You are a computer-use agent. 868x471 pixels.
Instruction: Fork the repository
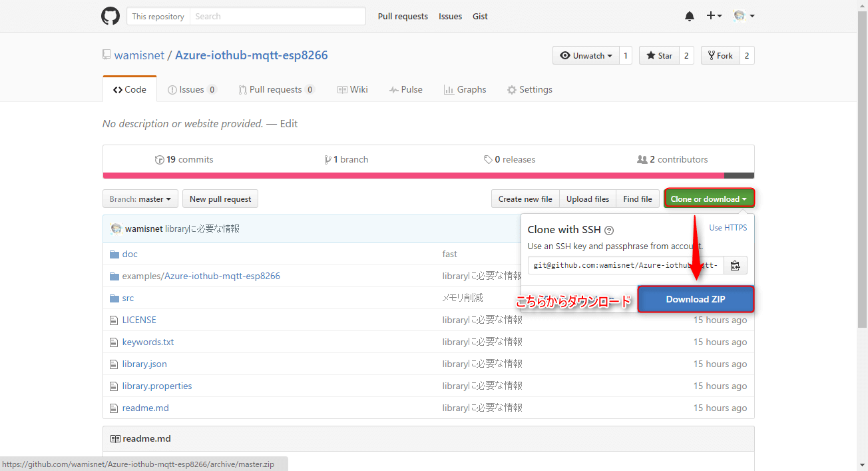click(x=720, y=56)
